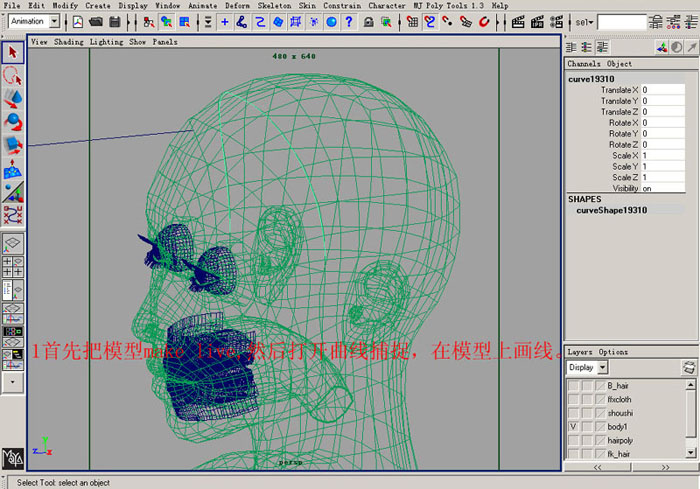The height and width of the screenshot is (489, 700).
Task: Toggle visibility box for B_hair layer
Action: tap(573, 385)
